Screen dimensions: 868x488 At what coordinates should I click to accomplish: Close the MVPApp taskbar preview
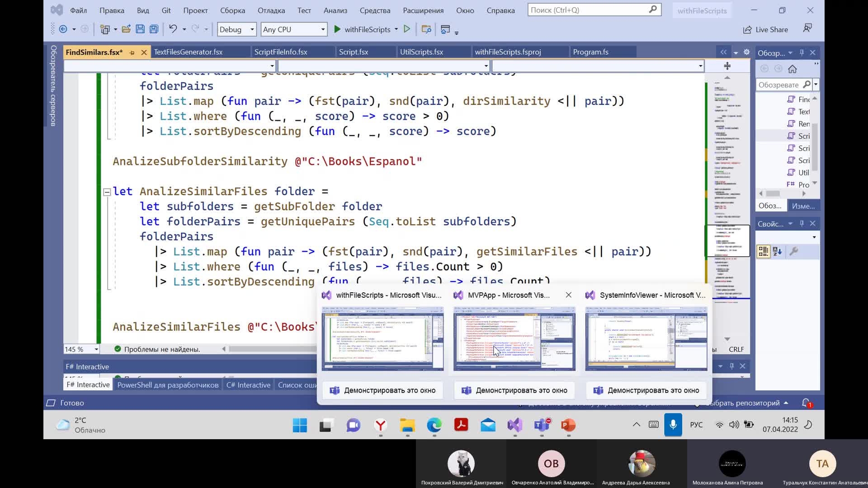(568, 295)
